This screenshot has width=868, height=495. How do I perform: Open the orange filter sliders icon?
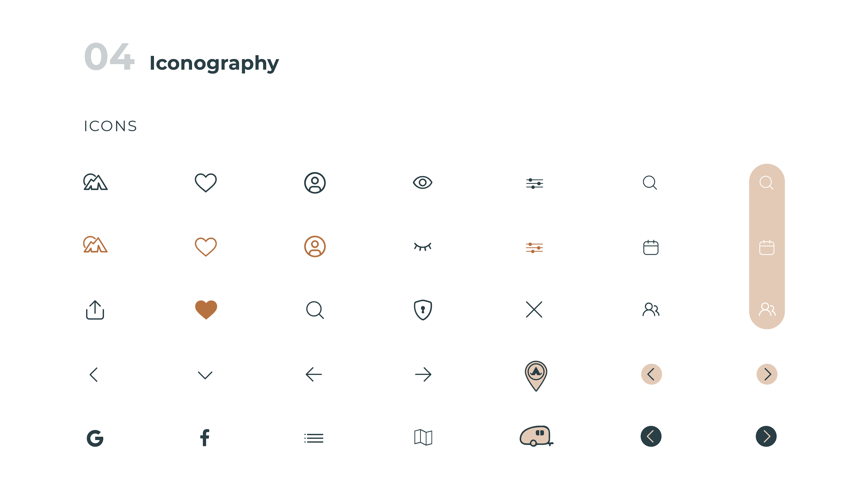click(x=534, y=248)
